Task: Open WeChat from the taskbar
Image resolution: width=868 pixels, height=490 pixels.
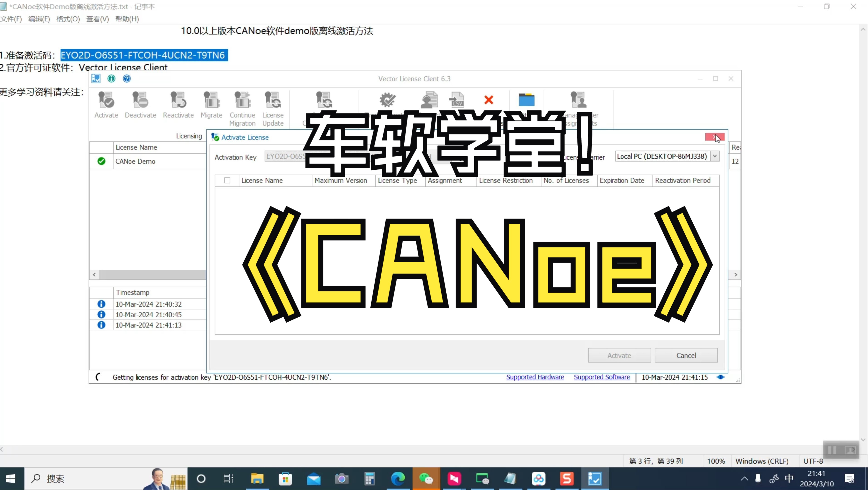Action: [x=426, y=478]
